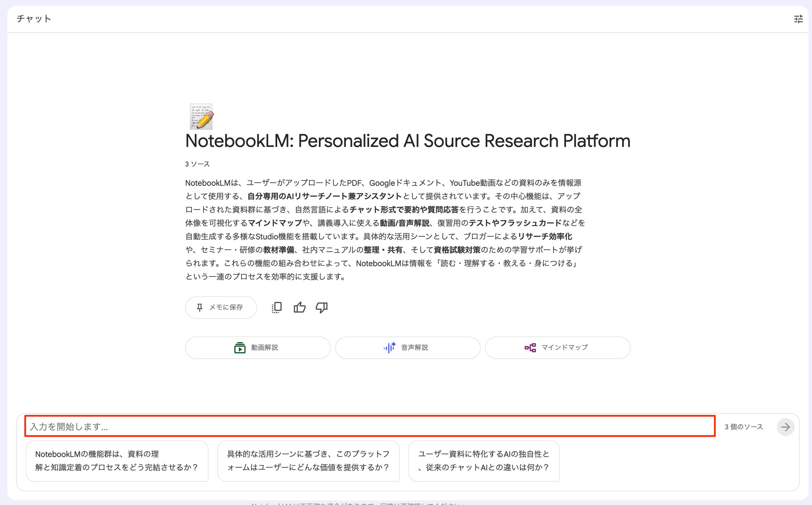Screen dimensions: 812x505
Task: Choose the suggested question about NotebookLMの機能群
Action: 117,461
